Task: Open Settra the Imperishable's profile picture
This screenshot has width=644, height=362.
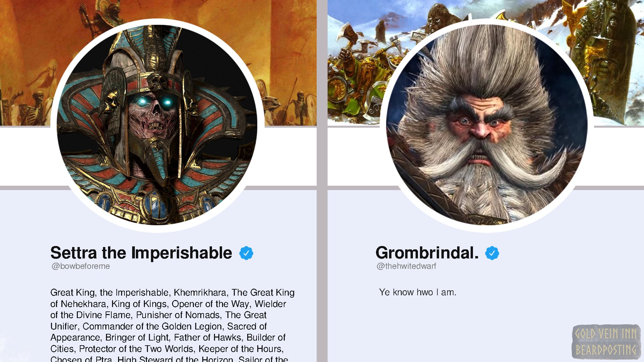Action: [157, 125]
